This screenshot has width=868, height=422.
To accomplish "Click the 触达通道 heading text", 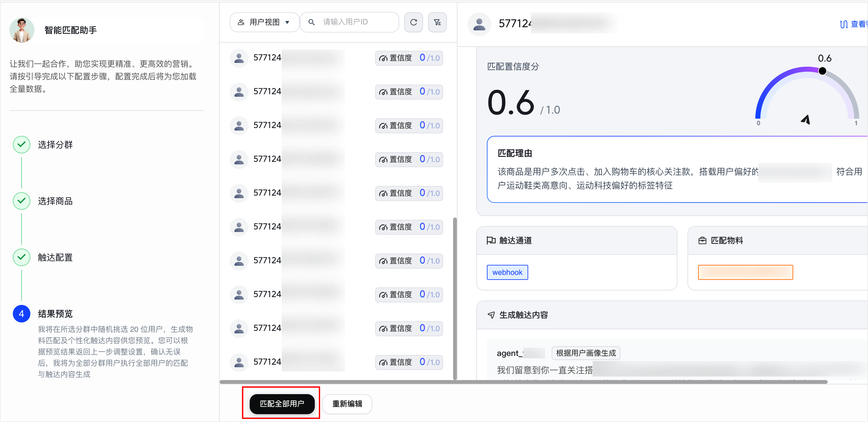I will click(x=515, y=240).
